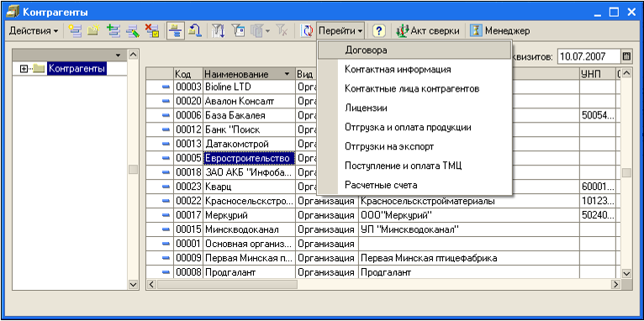Click the Менеджер toolbar button
644x321 pixels.
pyautogui.click(x=500, y=31)
